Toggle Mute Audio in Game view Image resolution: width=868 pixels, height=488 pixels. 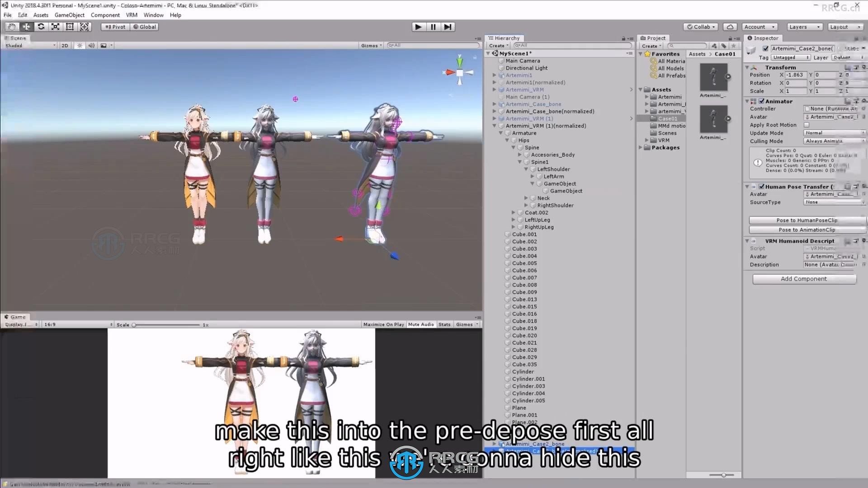click(x=421, y=324)
